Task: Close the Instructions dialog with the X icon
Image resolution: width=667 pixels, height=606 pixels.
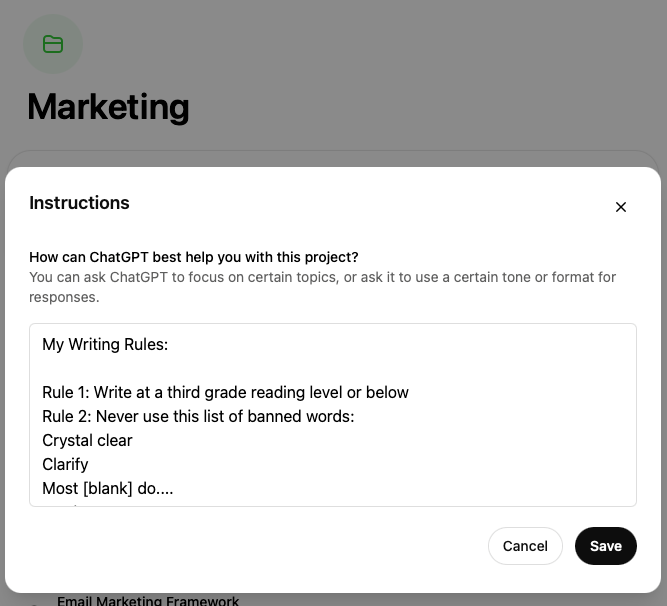Action: point(621,207)
